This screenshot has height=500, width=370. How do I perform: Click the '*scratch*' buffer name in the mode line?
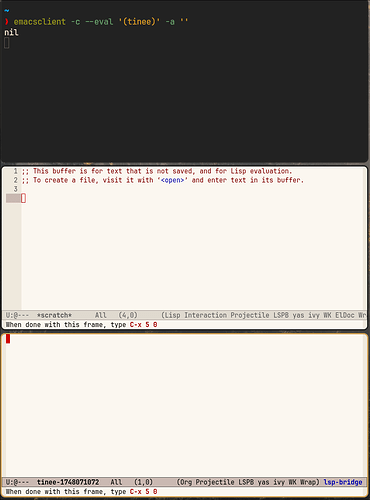coord(54,315)
